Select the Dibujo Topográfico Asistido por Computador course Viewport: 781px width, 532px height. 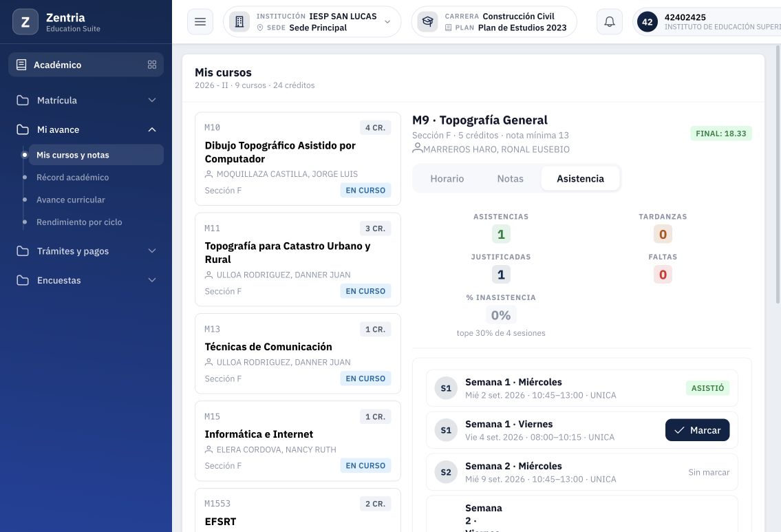click(x=298, y=159)
